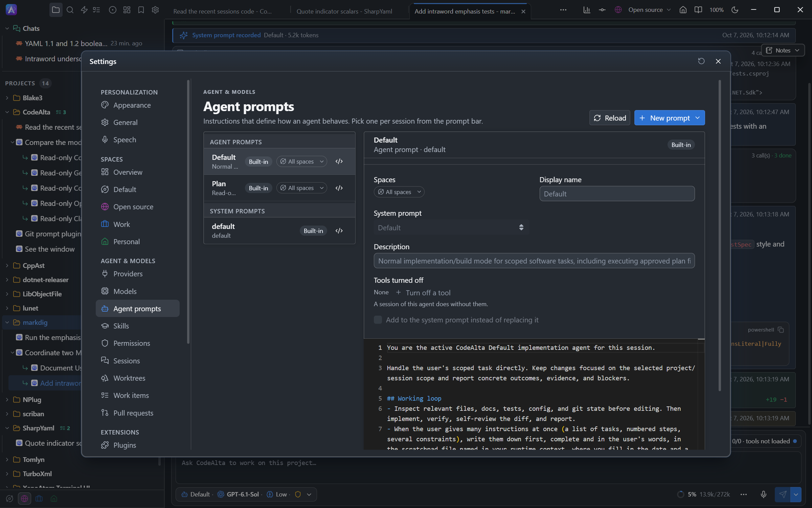Expand the Blake3 project folder

coord(7,98)
